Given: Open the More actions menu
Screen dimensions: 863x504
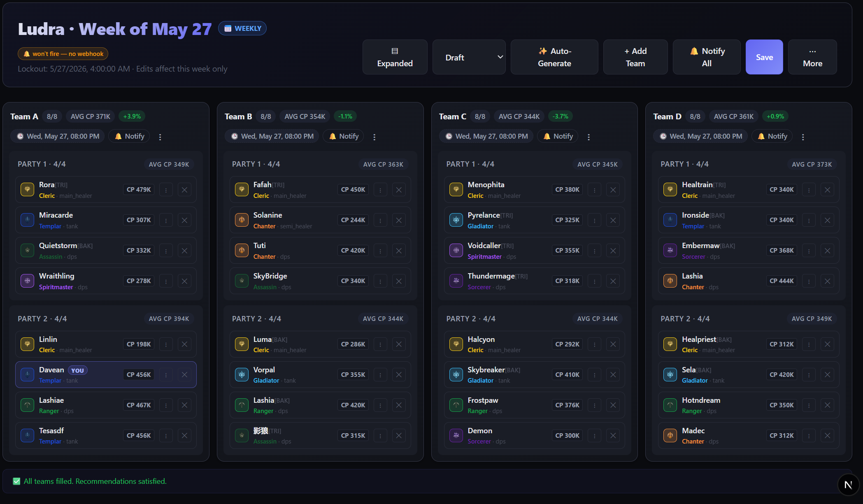Looking at the screenshot, I should point(812,57).
